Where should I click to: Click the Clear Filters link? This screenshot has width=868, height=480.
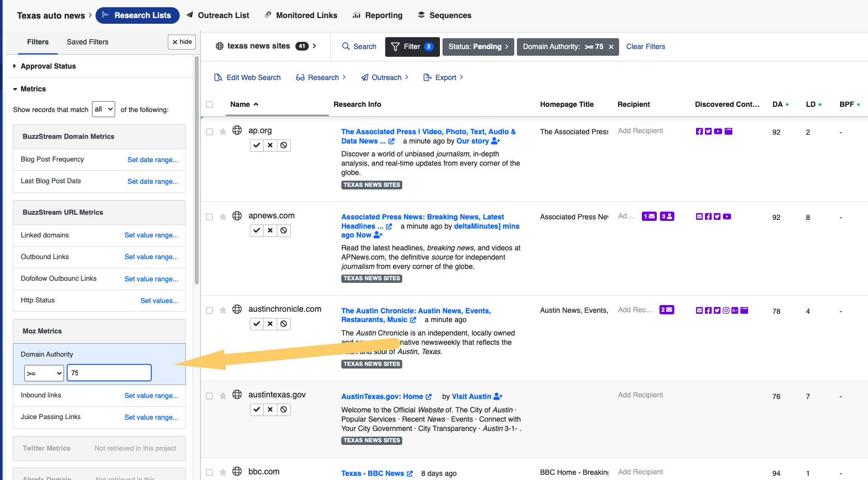[645, 47]
